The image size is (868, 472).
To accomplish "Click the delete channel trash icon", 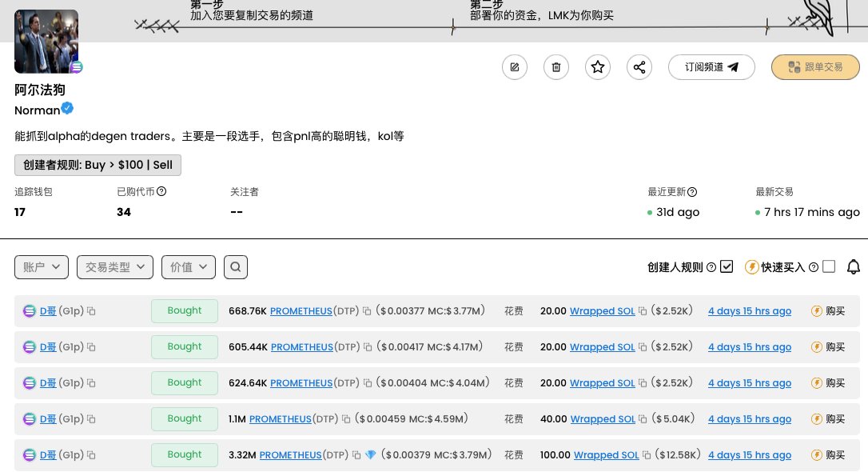I will tap(555, 67).
